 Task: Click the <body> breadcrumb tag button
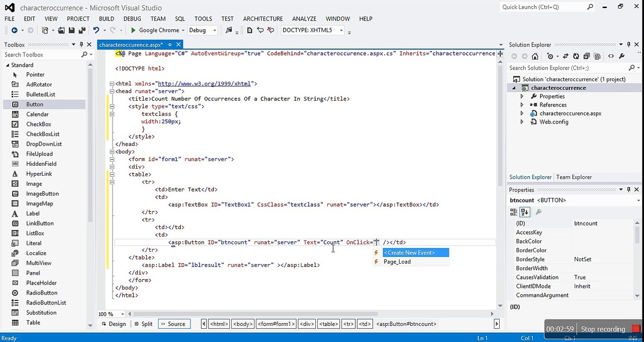[243, 324]
